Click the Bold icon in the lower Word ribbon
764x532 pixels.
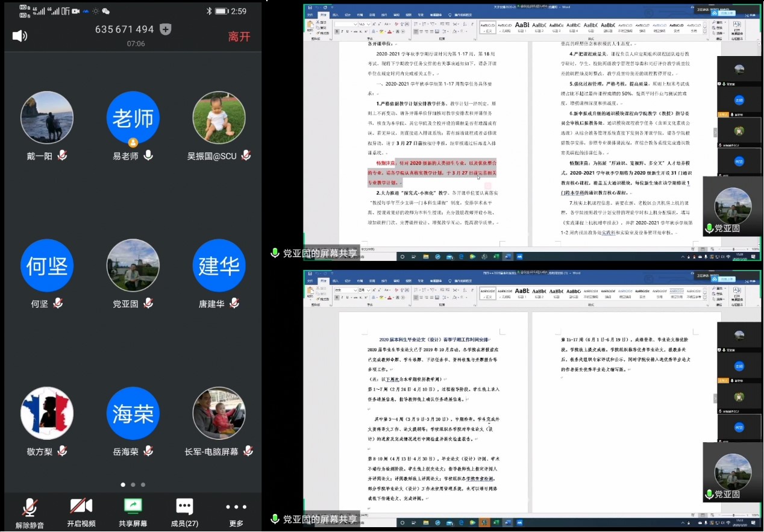(x=336, y=298)
